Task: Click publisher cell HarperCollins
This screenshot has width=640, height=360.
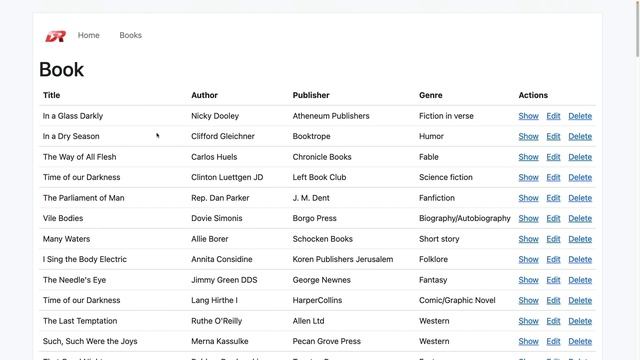Action: [x=317, y=300]
